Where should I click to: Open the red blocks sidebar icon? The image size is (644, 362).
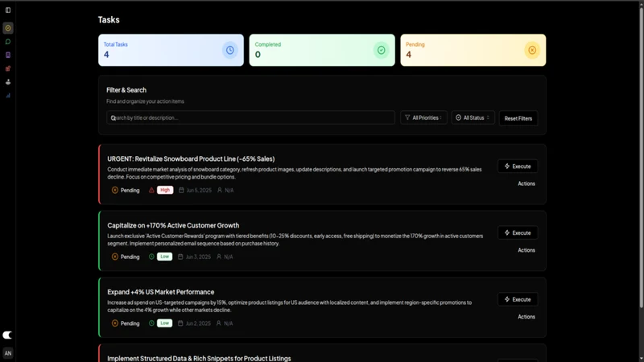(8, 68)
